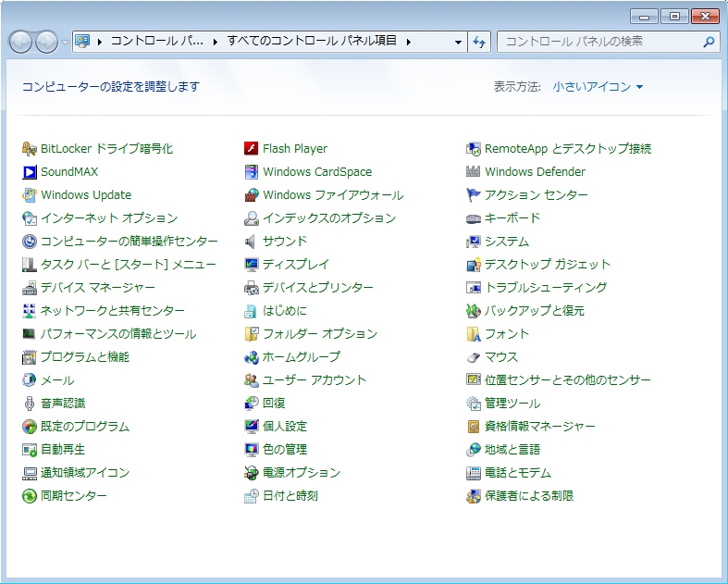
Task: Click the Windows ファイアウォール icon
Action: tap(251, 194)
